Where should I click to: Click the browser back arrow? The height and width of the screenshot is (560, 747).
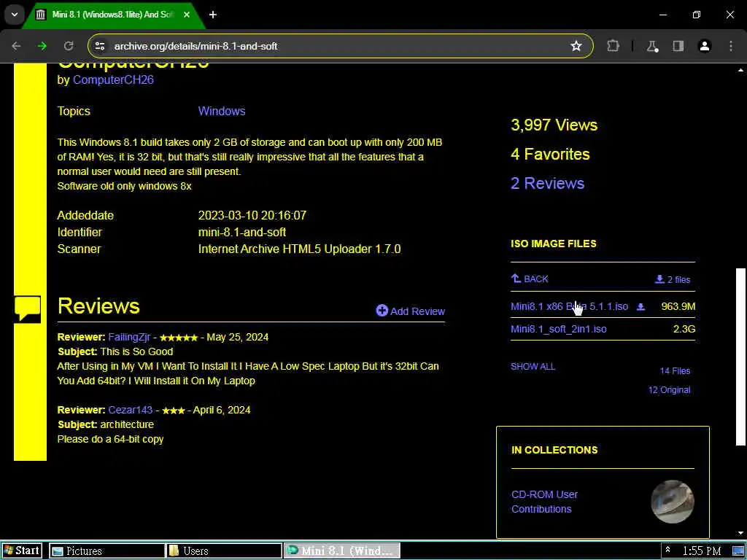16,46
